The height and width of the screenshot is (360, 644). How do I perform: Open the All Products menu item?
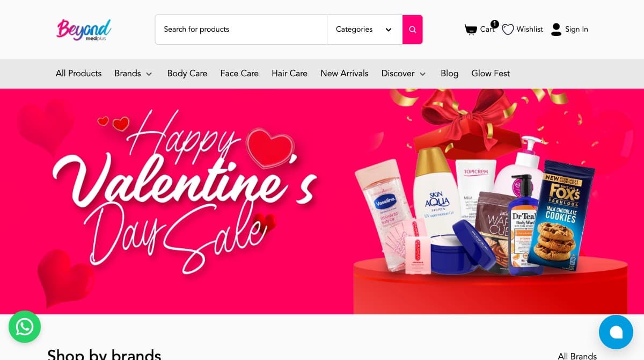[x=78, y=74]
